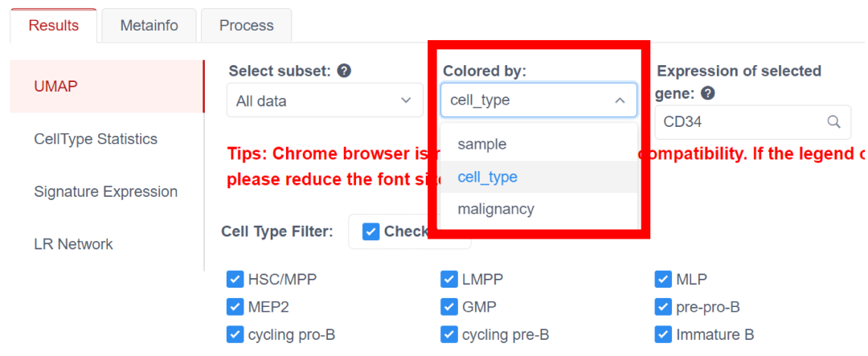Viewport: 868px width, 356px height.
Task: Click the search magnifier in CD34 field
Action: point(834,122)
